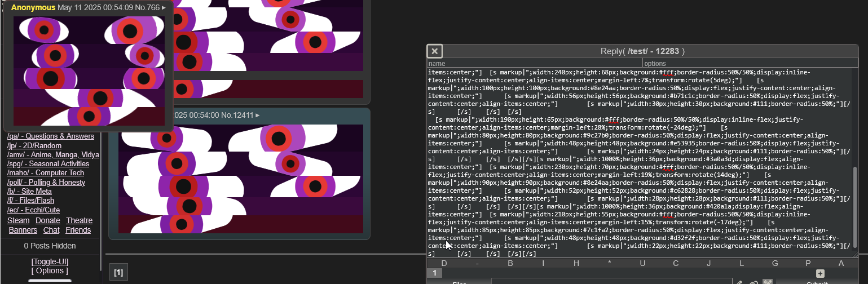Click the asterisk formatting button

click(609, 263)
